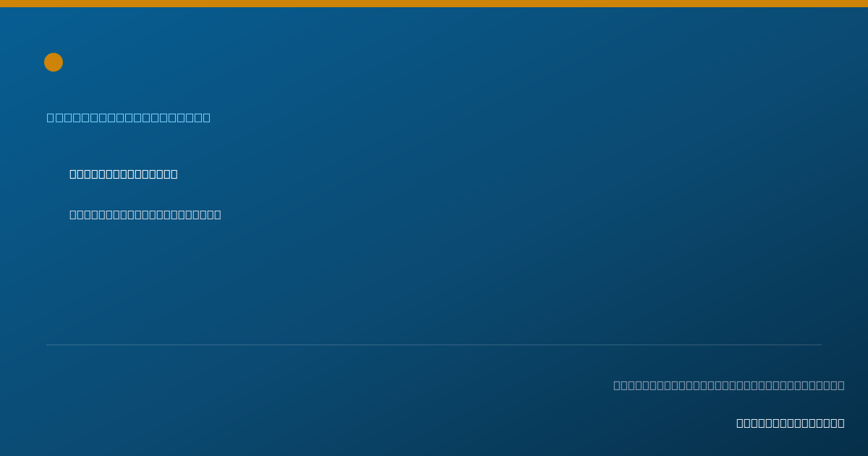Image resolution: width=868 pixels, height=456 pixels.
Task: Click the first box of bottom-right bold text
Action: click(740, 423)
